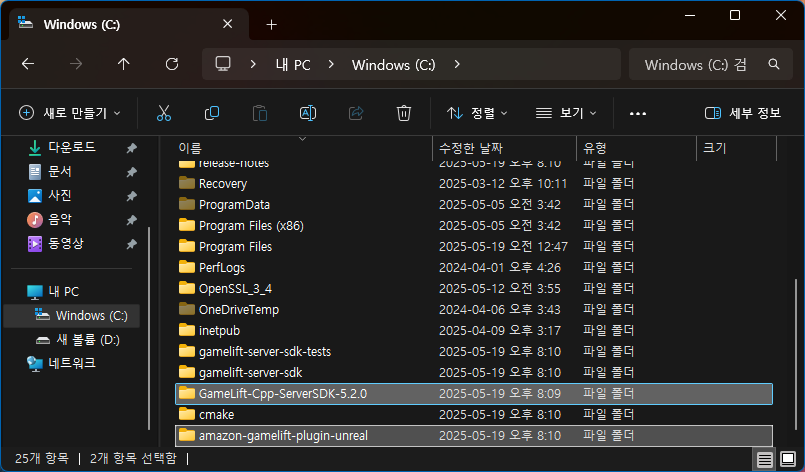
Task: Open the 새로 만들기 dropdown
Action: pos(70,113)
